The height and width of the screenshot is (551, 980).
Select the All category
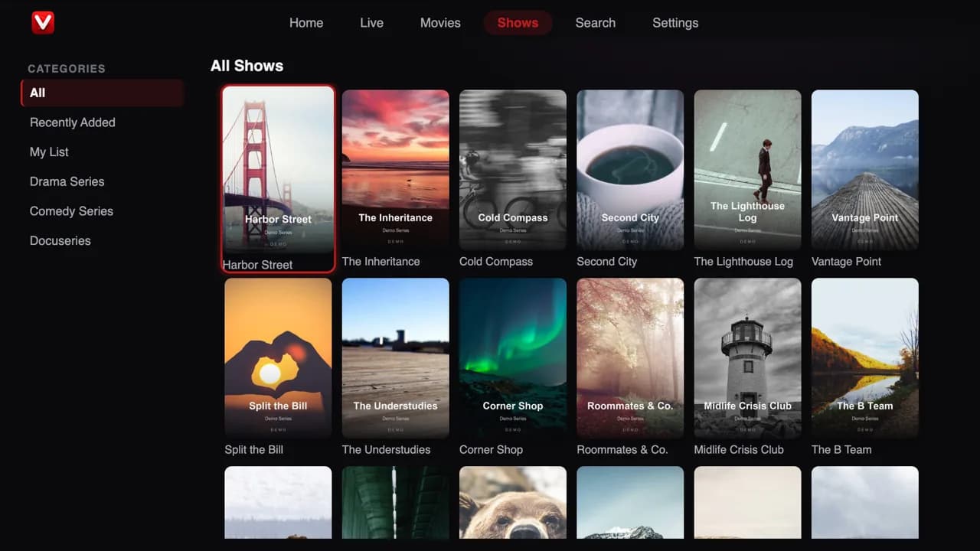coord(102,93)
